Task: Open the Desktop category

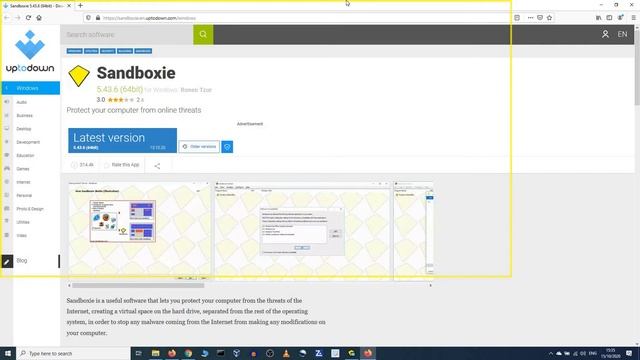Action: coord(24,129)
